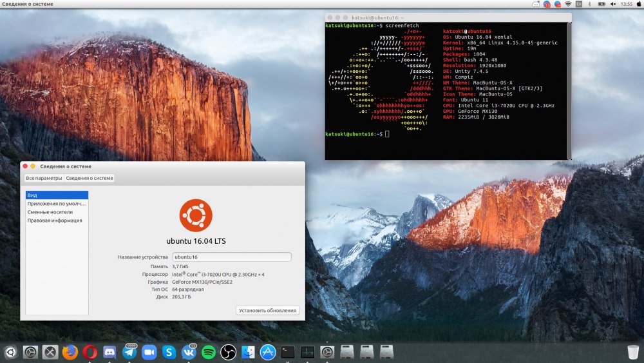Click the terminal prompt cursor line
Screen dimensions: 644x363
(x=357, y=134)
